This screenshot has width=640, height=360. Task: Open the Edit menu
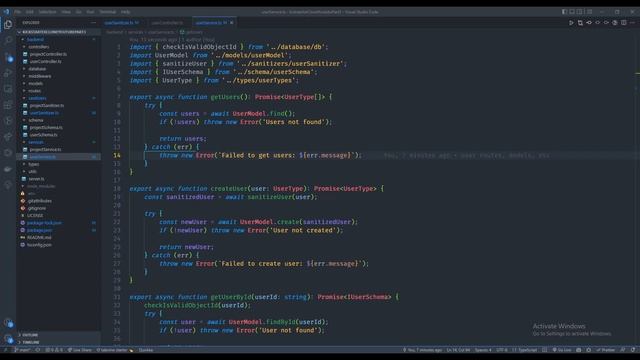pos(30,12)
